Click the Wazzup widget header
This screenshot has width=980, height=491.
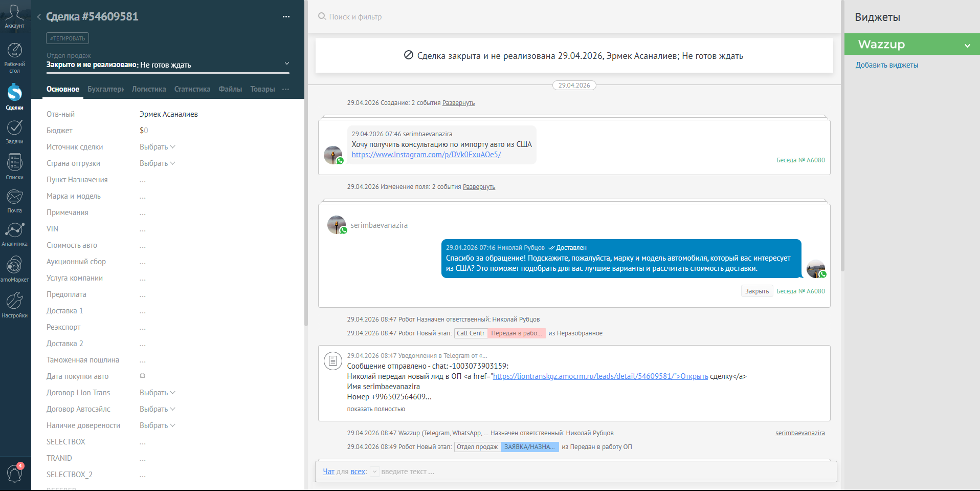[x=912, y=45]
